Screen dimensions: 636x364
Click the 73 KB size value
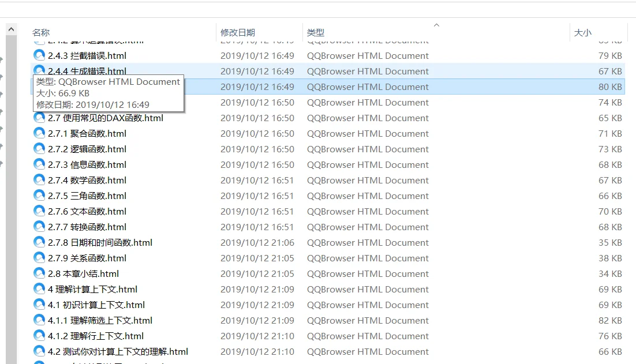(610, 149)
